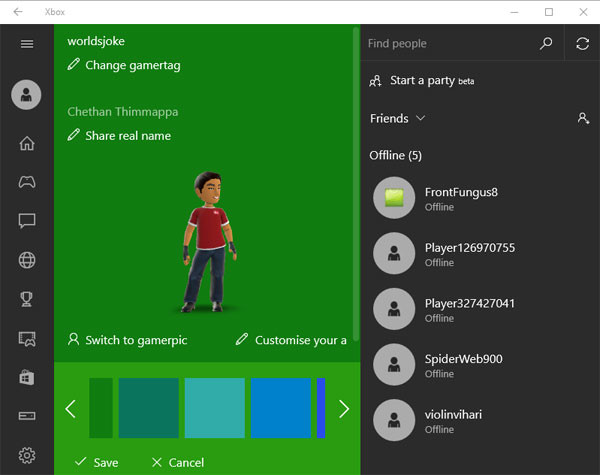This screenshot has height=475, width=600.
Task: Expand the Friends filter dropdown
Action: tap(421, 118)
